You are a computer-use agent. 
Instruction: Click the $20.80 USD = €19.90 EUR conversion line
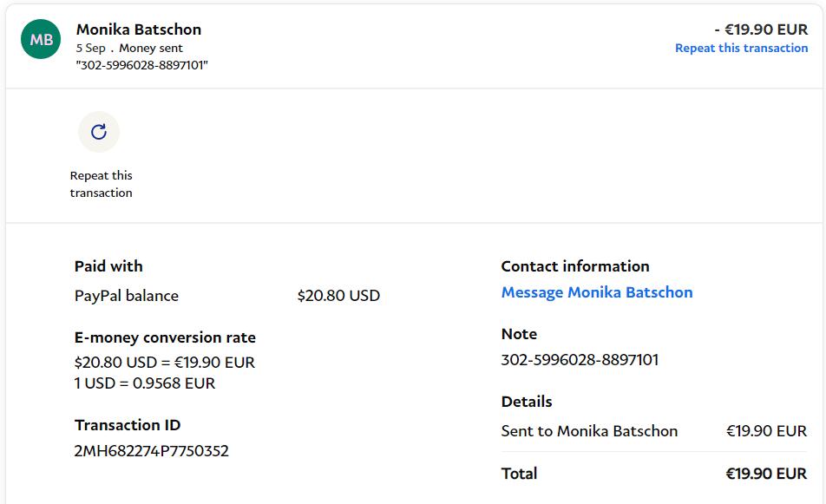click(x=165, y=363)
